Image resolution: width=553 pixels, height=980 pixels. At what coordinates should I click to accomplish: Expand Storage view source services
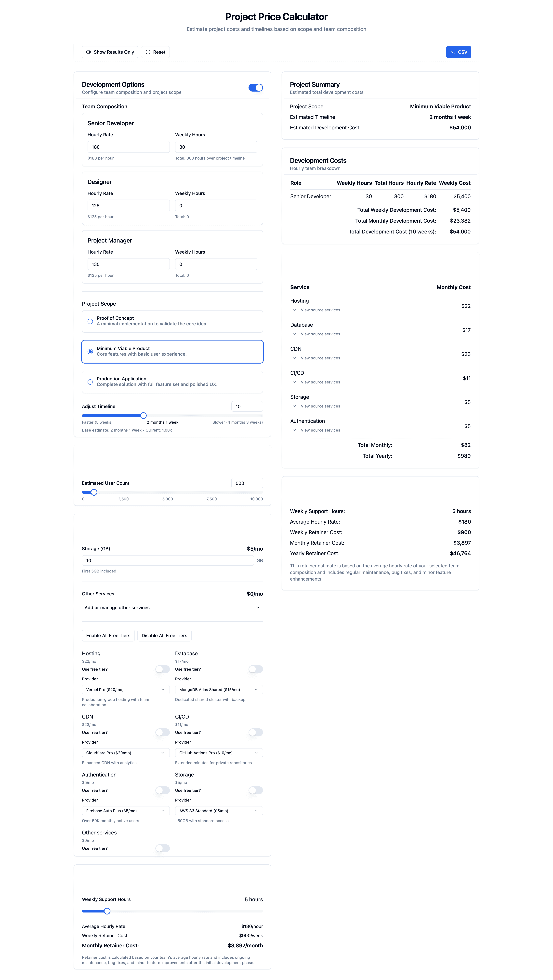tap(294, 406)
